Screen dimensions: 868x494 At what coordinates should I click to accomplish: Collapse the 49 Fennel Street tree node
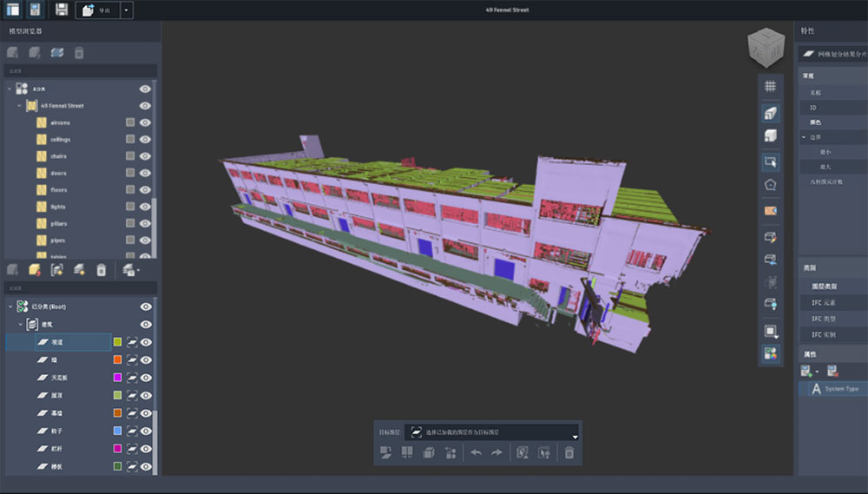click(x=19, y=106)
